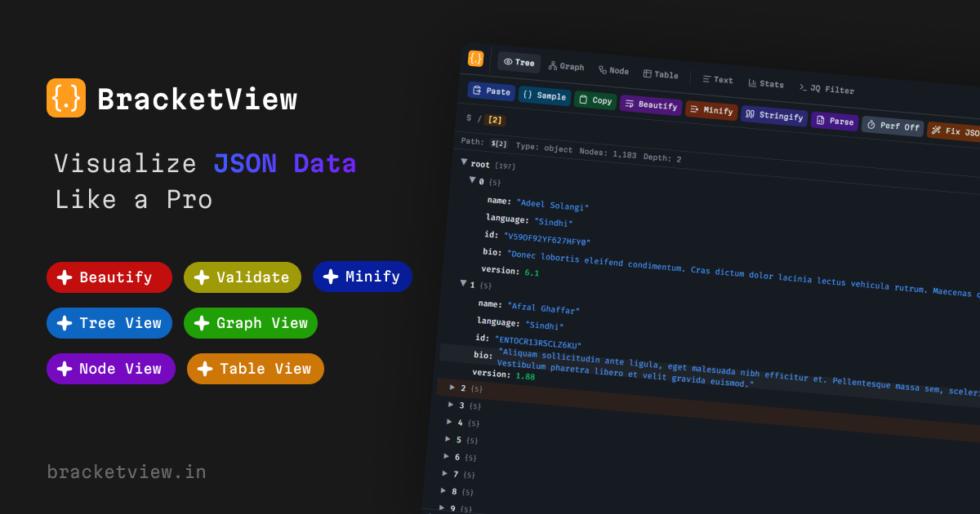The height and width of the screenshot is (514, 980).
Task: Click the purple Beautify toolbar button
Action: (x=651, y=105)
